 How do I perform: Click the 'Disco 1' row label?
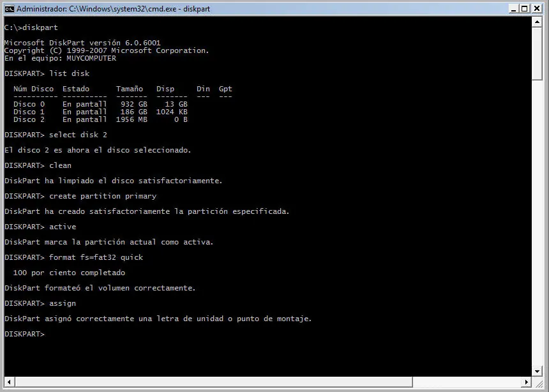29,112
